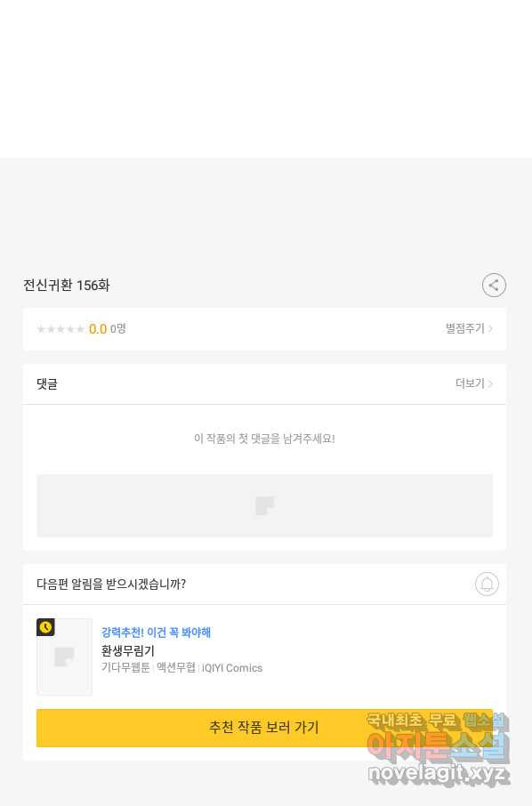This screenshot has height=806, width=532.
Task: Click the chevron next to 별점주기
Action: point(490,328)
